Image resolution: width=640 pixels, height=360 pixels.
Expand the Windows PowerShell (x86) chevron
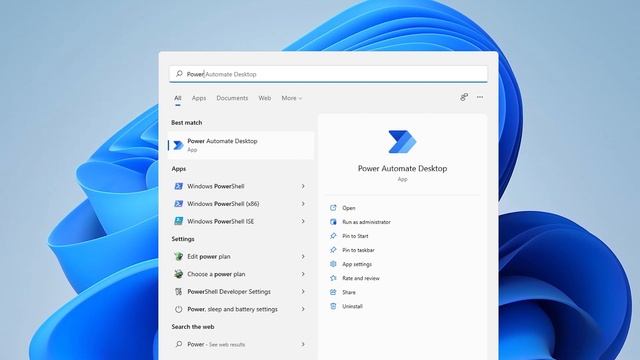(303, 204)
